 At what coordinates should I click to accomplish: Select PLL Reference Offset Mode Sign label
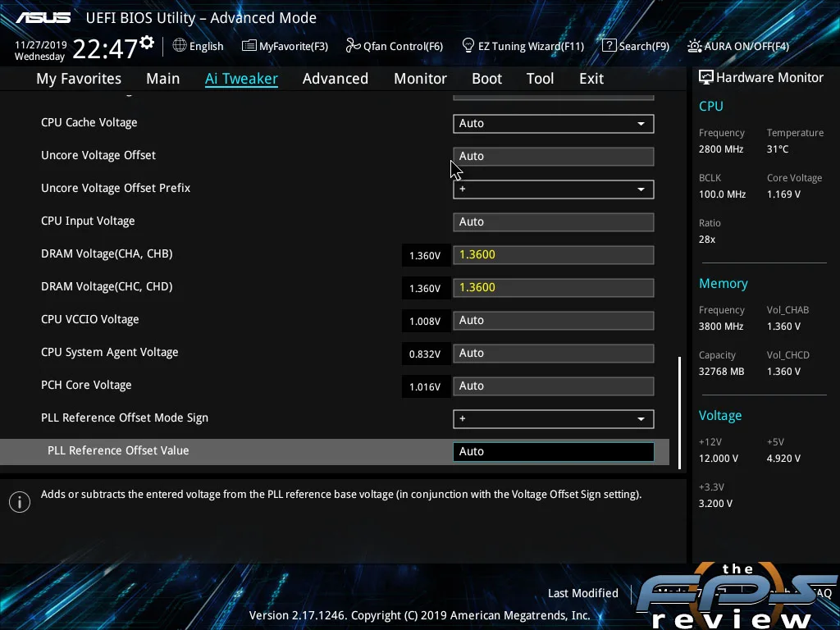(125, 418)
